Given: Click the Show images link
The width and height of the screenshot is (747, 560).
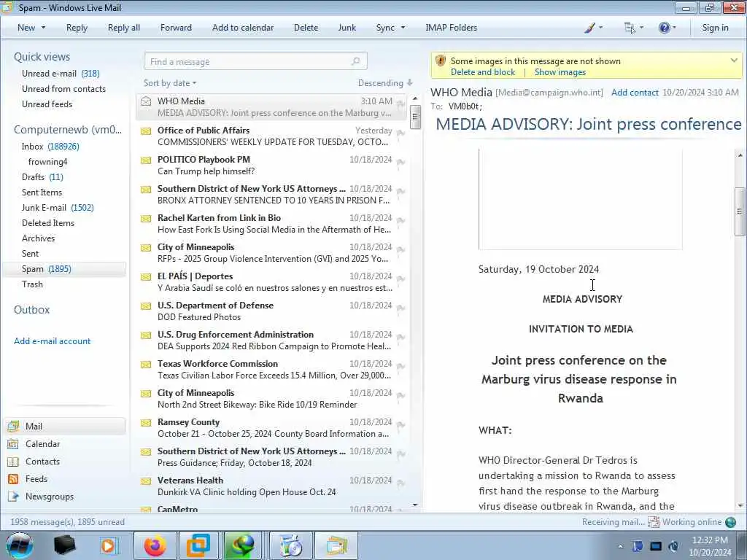Looking at the screenshot, I should click(560, 72).
